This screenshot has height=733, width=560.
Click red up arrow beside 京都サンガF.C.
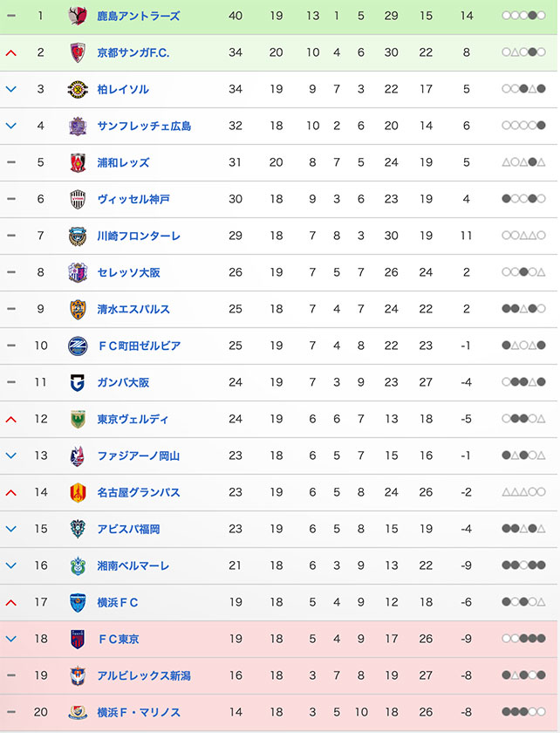10,53
